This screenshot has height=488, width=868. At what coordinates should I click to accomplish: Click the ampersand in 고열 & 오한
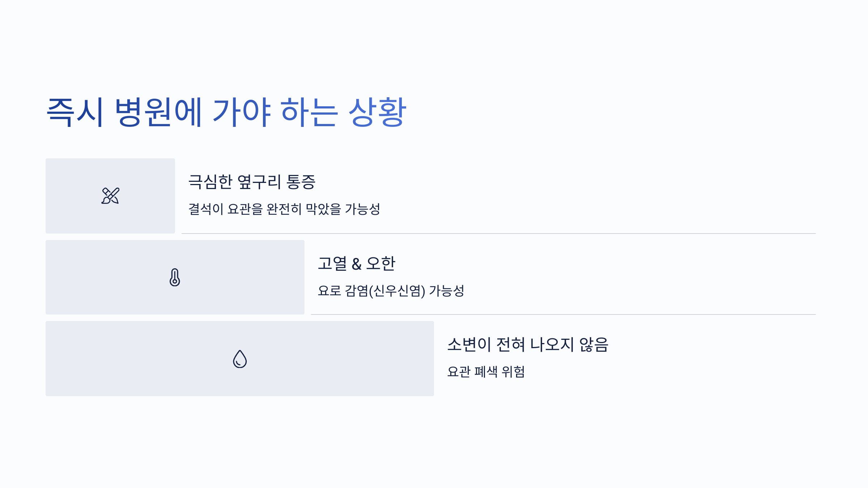[x=357, y=264]
